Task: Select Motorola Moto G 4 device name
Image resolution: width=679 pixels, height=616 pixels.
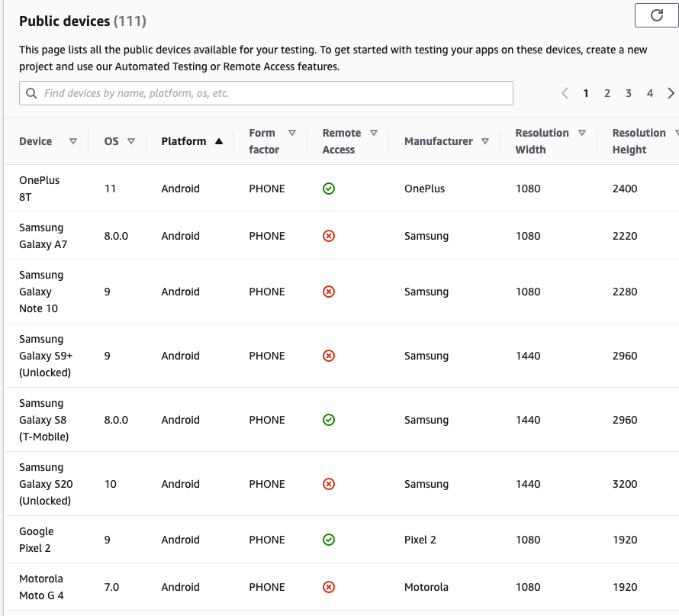Action: (x=41, y=587)
